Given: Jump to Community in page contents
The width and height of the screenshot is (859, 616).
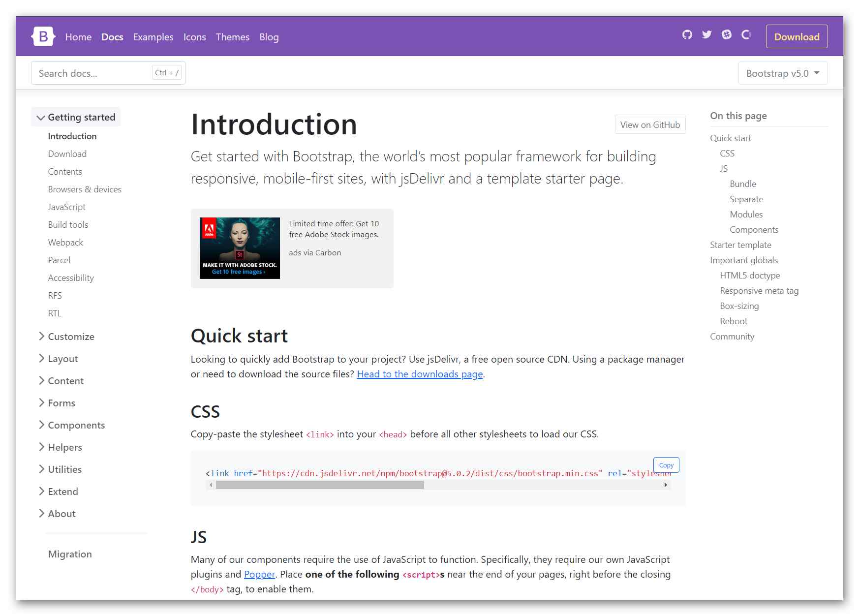Looking at the screenshot, I should 732,336.
